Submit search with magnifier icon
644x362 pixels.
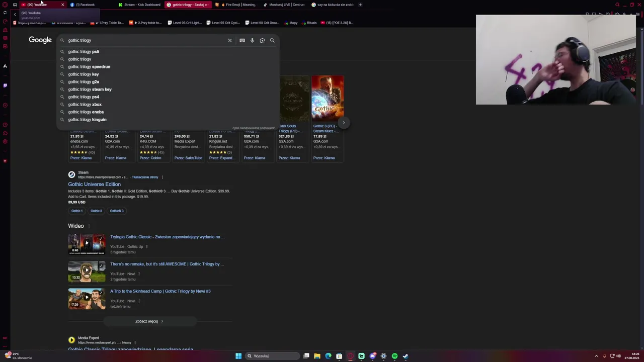pos(272,40)
